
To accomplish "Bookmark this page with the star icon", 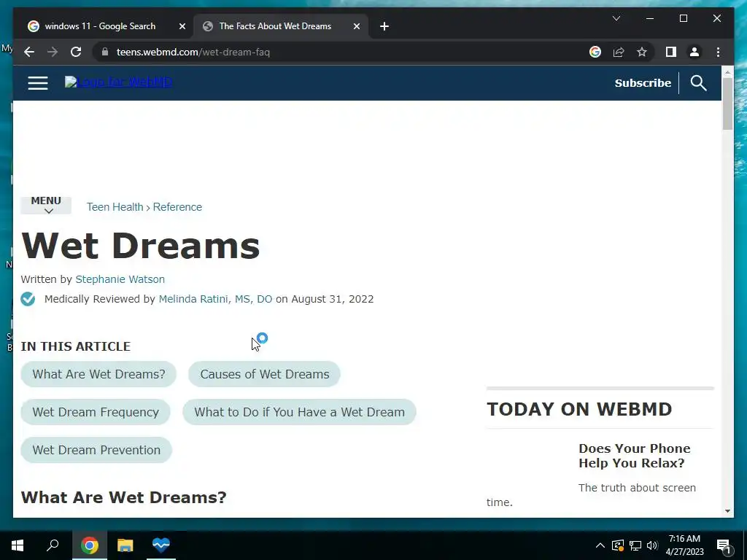I will tap(642, 52).
